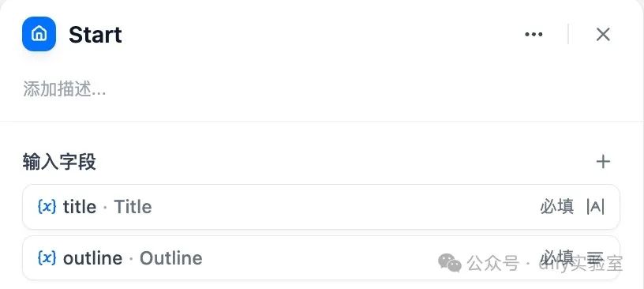Click the variable icon next to outline
The height and width of the screenshot is (289, 644).
[x=47, y=258]
